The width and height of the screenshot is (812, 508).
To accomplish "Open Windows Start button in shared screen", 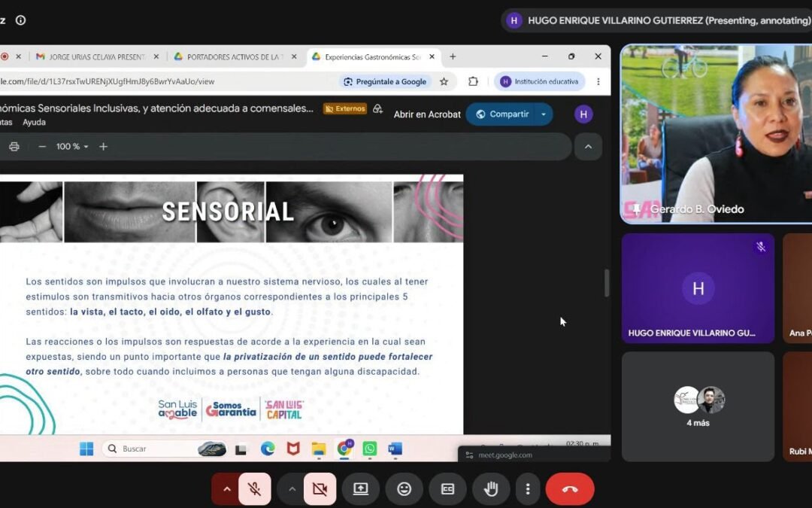I will coord(86,449).
